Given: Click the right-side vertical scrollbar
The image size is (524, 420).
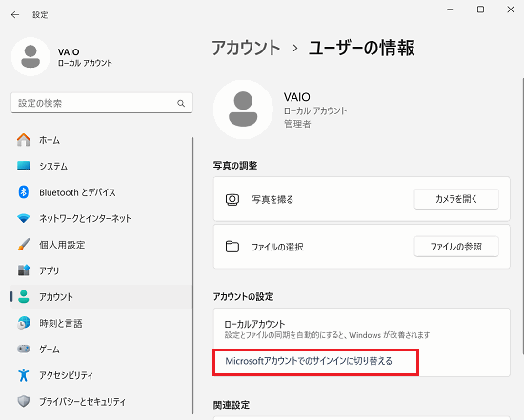Looking at the screenshot, I should pyautogui.click(x=522, y=216).
